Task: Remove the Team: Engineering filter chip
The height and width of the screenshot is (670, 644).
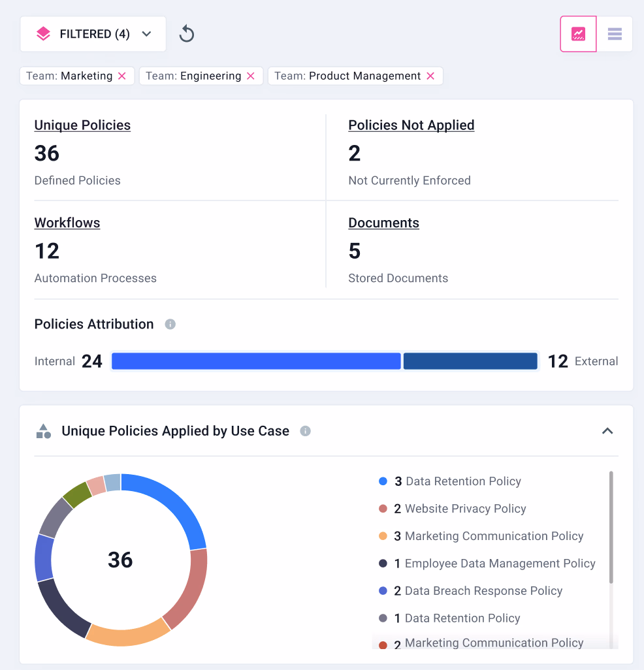Action: click(250, 76)
